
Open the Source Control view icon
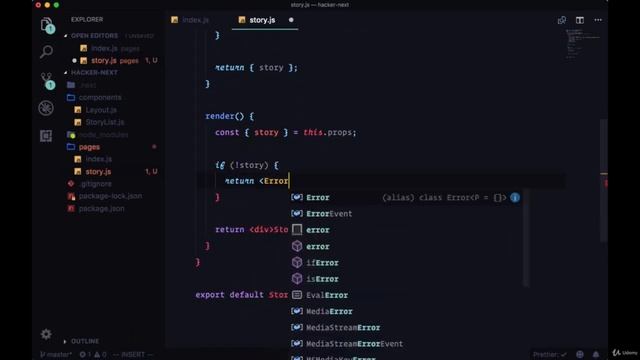[x=47, y=81]
